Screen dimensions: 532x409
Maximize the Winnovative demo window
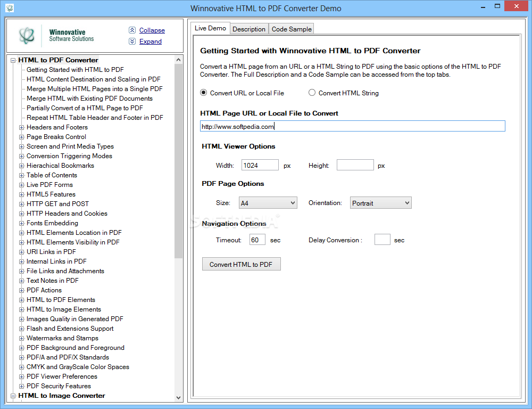point(497,6)
